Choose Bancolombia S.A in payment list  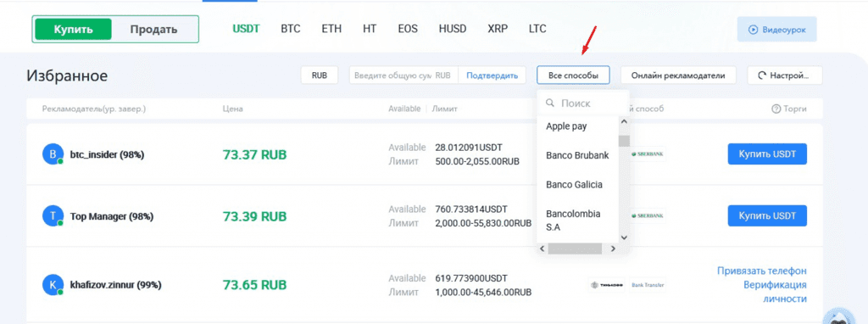tap(573, 220)
